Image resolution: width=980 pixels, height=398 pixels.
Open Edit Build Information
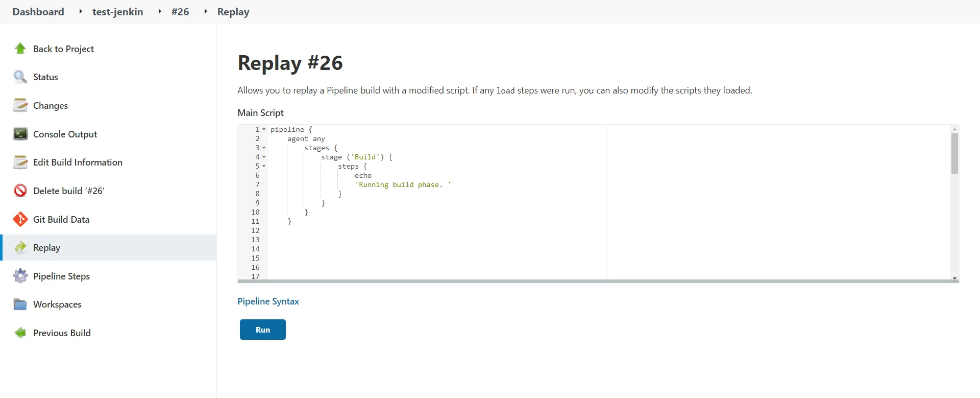(x=78, y=162)
